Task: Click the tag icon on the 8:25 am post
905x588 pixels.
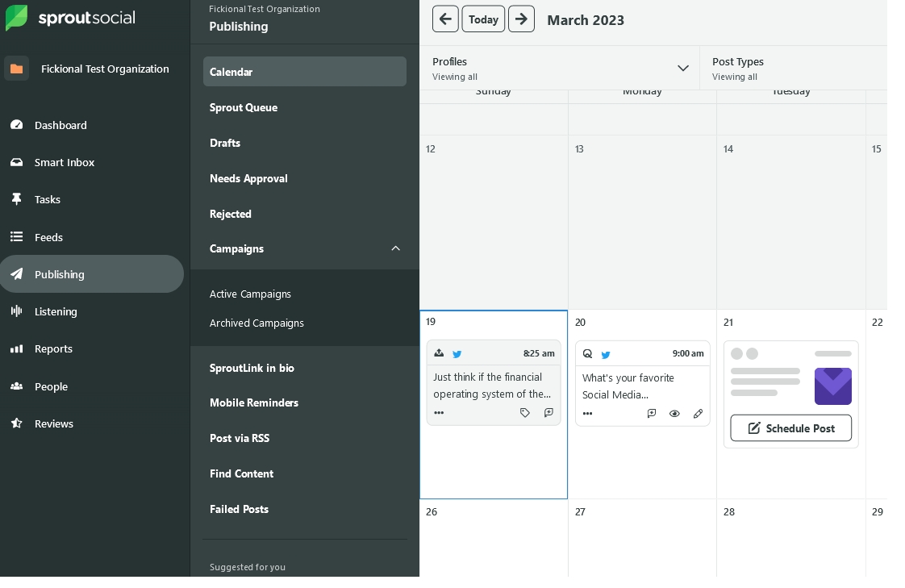Action: tap(525, 413)
